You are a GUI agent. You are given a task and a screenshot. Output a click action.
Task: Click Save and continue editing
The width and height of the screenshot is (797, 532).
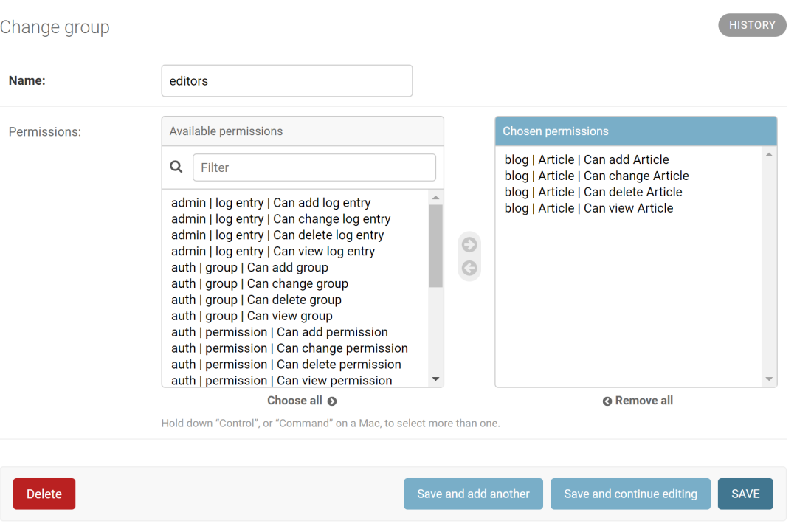tap(630, 494)
